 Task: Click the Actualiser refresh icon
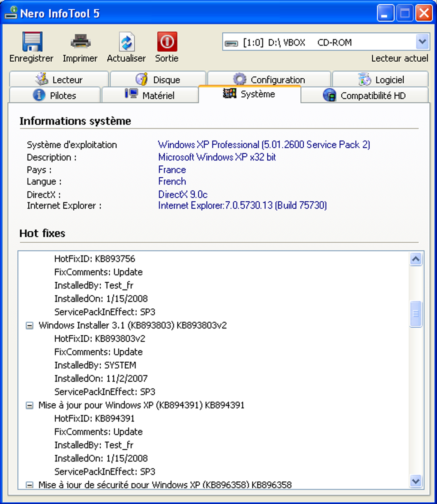[x=127, y=42]
